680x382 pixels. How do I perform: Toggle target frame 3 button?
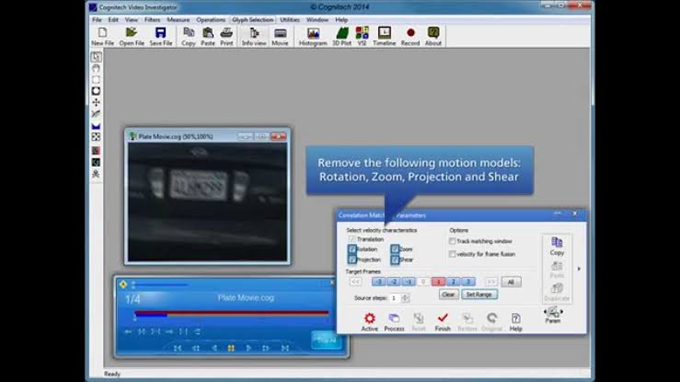[x=468, y=282]
